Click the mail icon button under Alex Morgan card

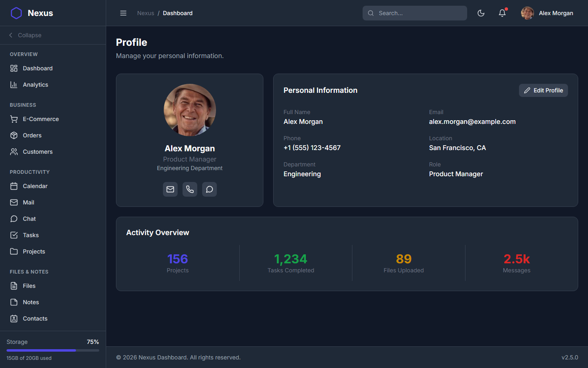(170, 189)
